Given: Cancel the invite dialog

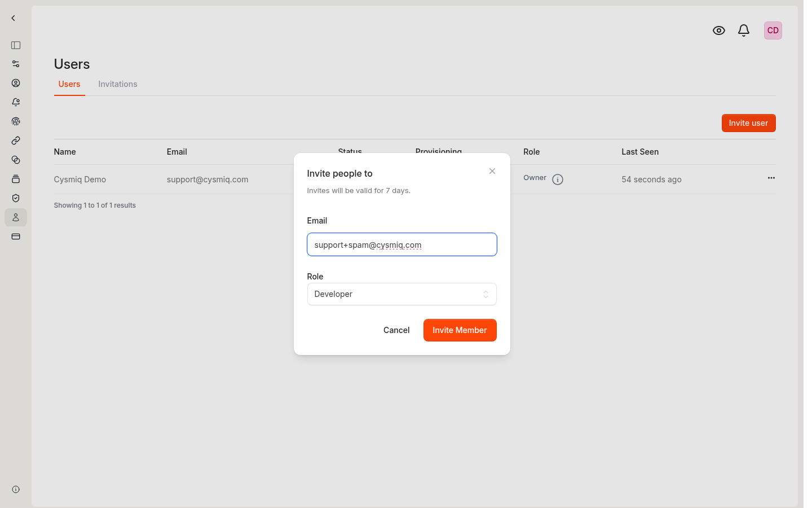Looking at the screenshot, I should (x=396, y=330).
